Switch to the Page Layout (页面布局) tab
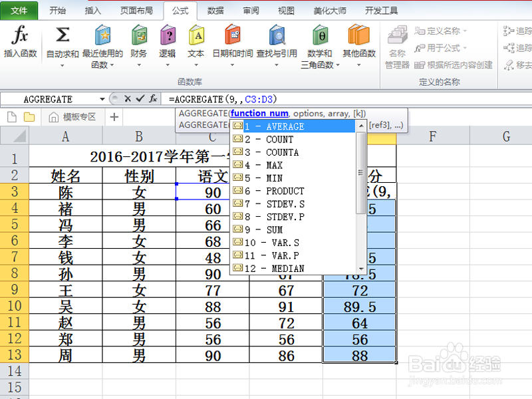Screen dimensions: 532x399 136,11
